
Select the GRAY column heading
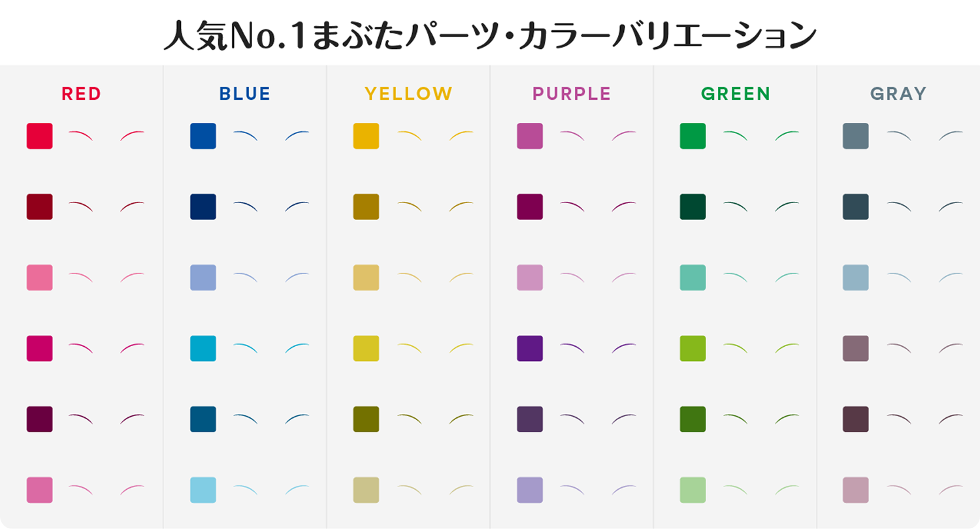click(x=898, y=94)
